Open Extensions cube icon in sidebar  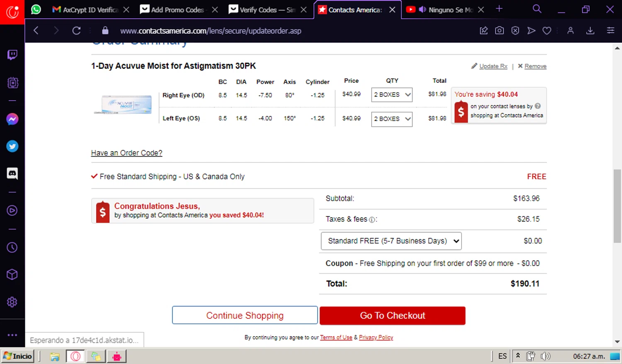click(x=12, y=275)
